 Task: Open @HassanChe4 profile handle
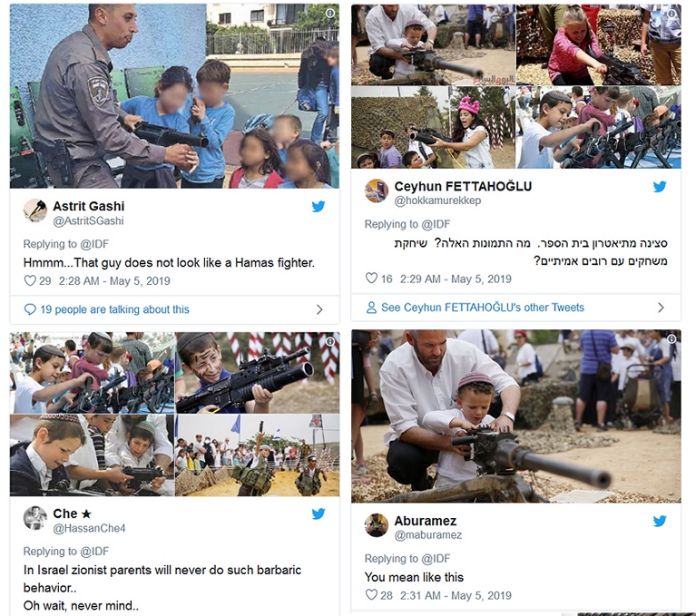tap(89, 528)
